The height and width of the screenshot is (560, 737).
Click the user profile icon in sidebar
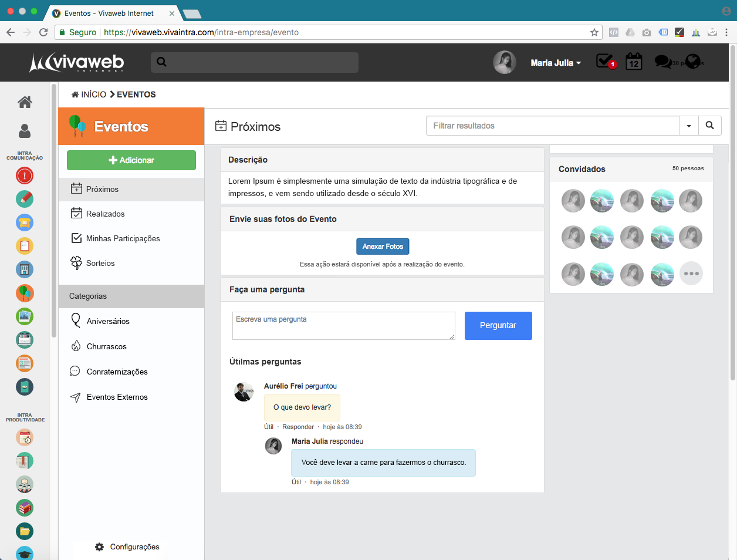point(25,131)
